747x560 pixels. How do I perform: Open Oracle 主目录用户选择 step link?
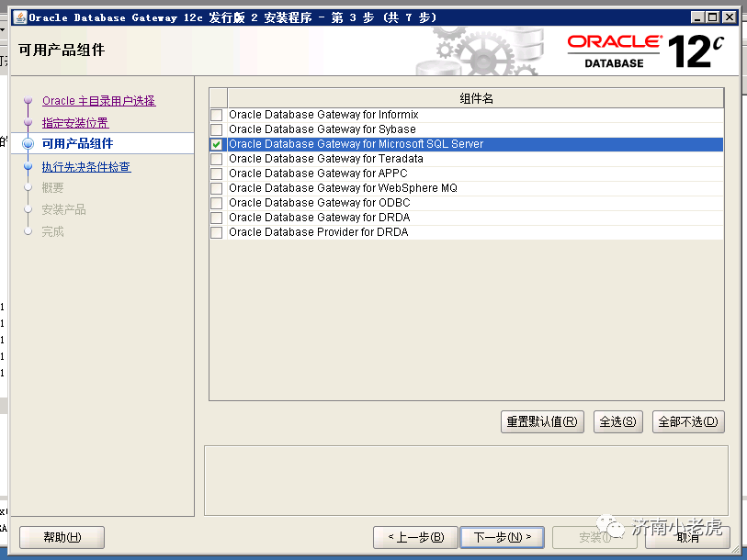pyautogui.click(x=98, y=101)
